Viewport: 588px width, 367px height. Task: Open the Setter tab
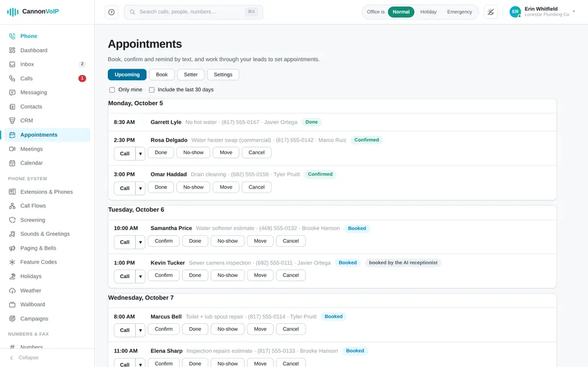click(191, 74)
